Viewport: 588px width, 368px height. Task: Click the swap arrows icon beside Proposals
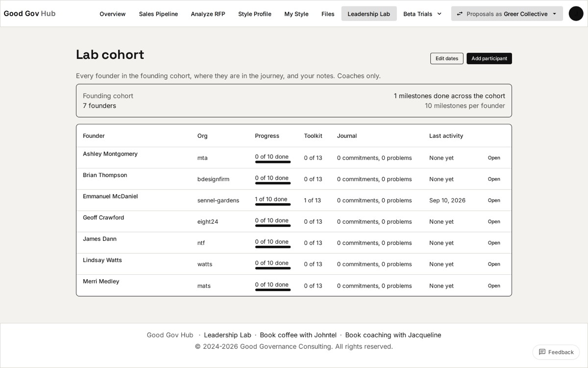point(460,14)
